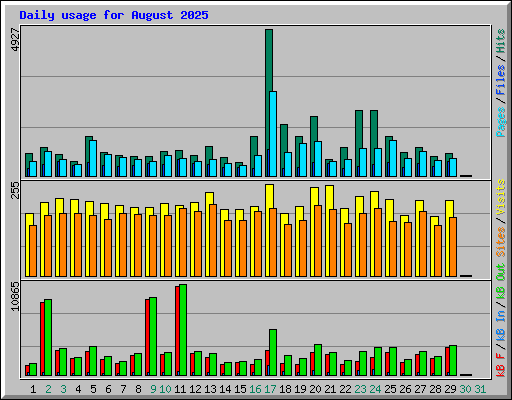Click day label 7 on the x-axis
Viewport: 512px width, 400px height.
pyautogui.click(x=123, y=389)
